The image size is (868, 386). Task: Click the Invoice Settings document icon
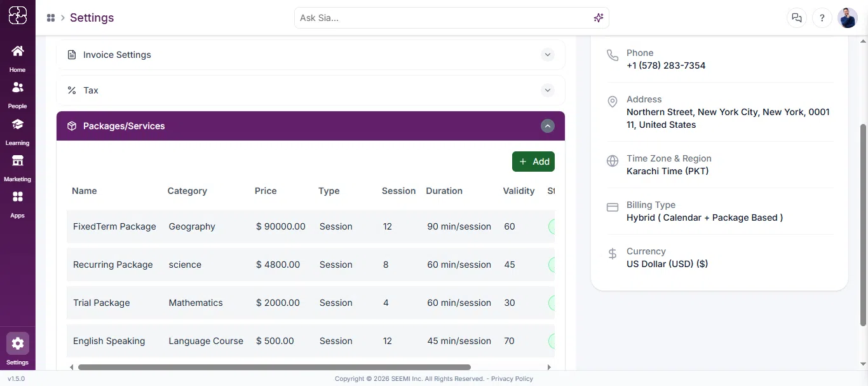pyautogui.click(x=72, y=55)
